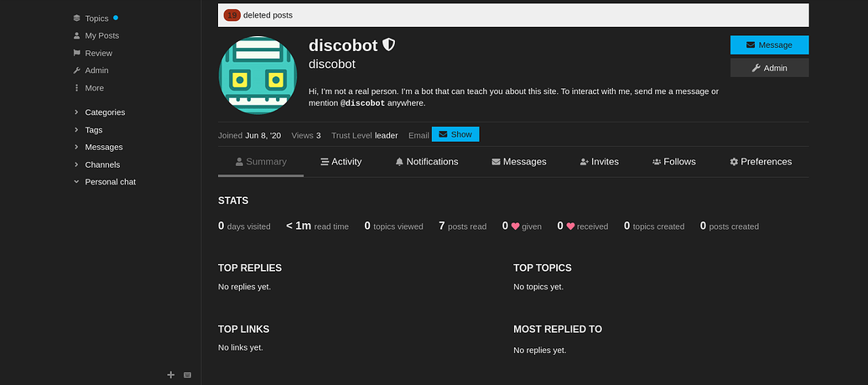This screenshot has width=868, height=385.
Task: Click the plus icon at sidebar bottom
Action: 171,375
